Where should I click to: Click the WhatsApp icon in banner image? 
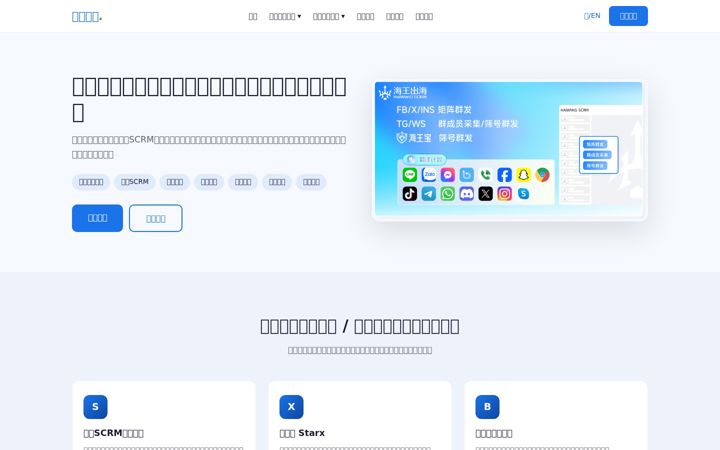coord(448,194)
